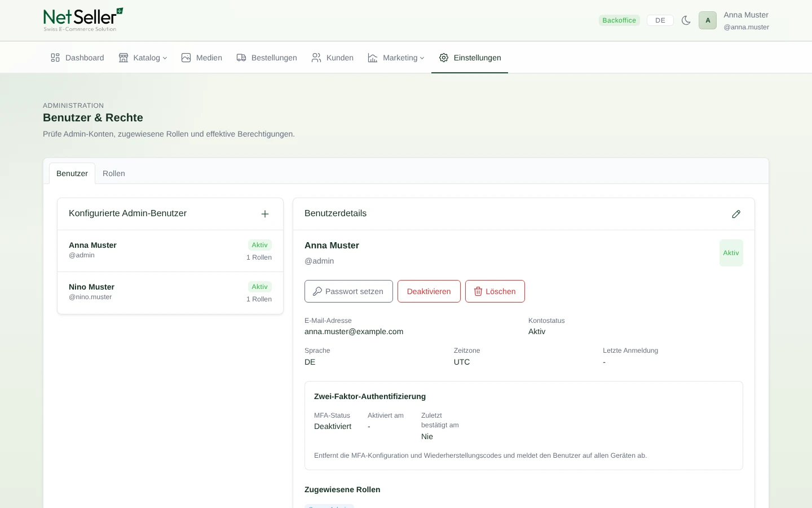The image size is (812, 508).
Task: Click the Zugewiesene Rollen heading
Action: (342, 489)
